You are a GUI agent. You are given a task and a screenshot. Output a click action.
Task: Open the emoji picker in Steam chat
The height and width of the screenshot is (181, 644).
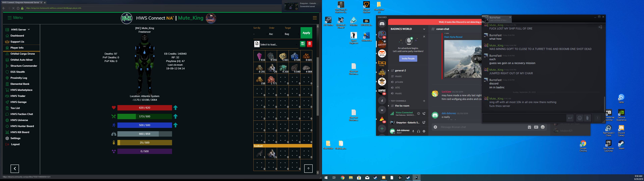coord(580,118)
